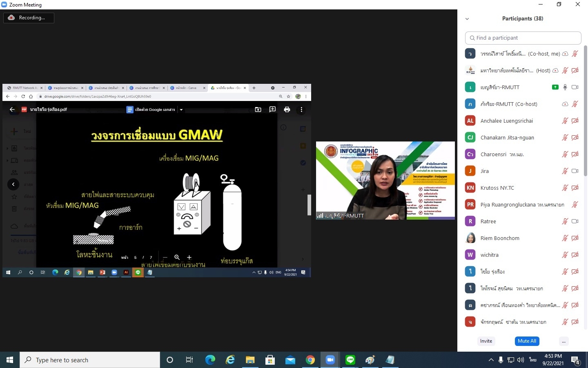Click the speaker video thumbnail of เบญสิริยา-RMUTT
The width and height of the screenshot is (588, 368).
pyautogui.click(x=385, y=180)
